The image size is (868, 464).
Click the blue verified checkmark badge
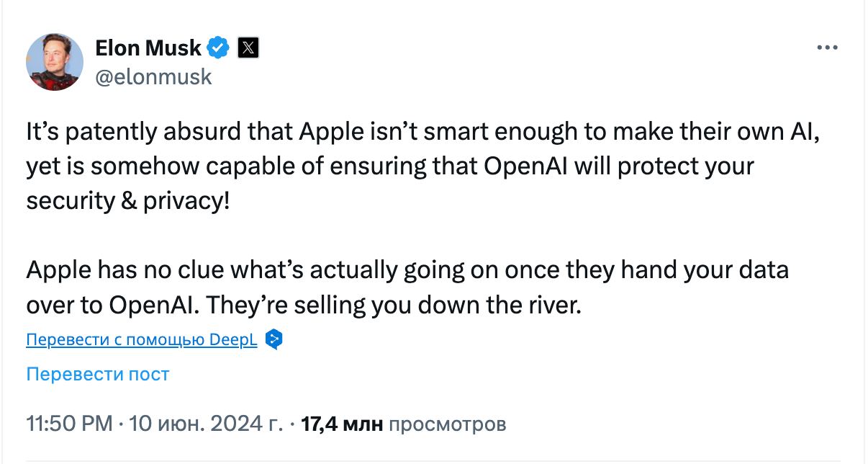[219, 48]
